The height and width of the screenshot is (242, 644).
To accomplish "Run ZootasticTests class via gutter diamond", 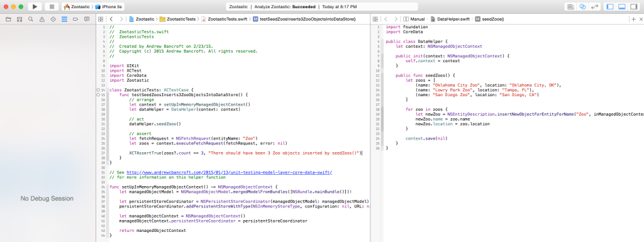I will (98, 89).
